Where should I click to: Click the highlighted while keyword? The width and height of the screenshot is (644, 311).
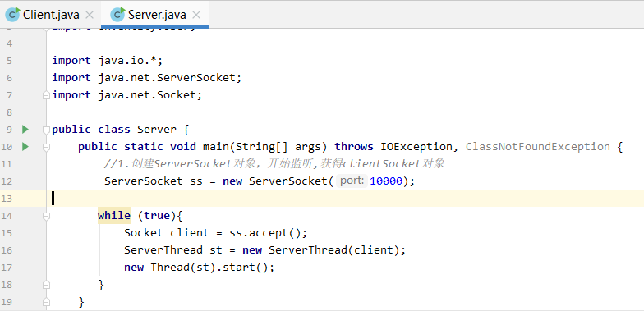click(x=113, y=215)
